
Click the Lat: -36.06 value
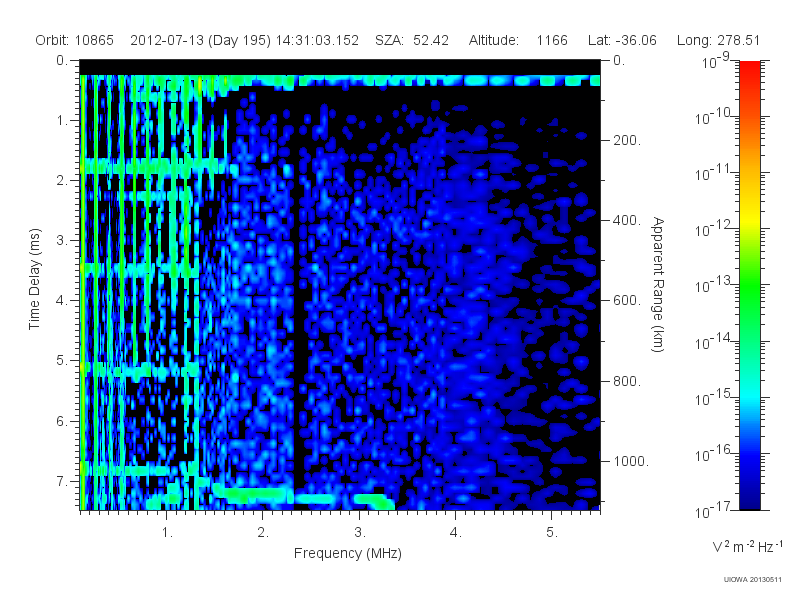click(x=622, y=40)
